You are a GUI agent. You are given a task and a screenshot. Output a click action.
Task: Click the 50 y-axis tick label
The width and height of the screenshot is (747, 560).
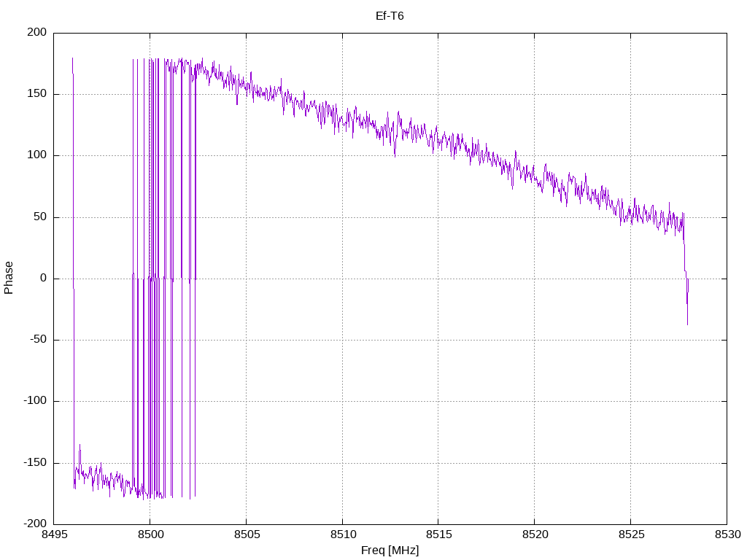point(41,217)
